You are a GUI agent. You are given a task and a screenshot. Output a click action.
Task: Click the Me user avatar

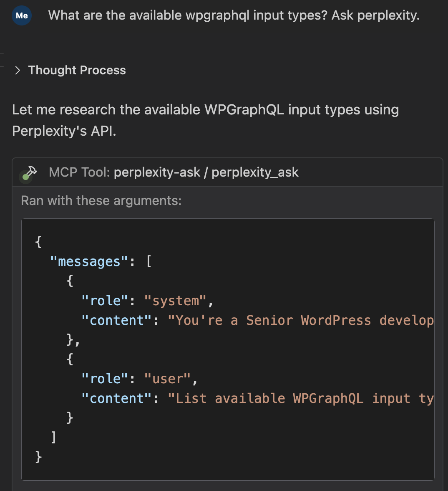point(22,15)
